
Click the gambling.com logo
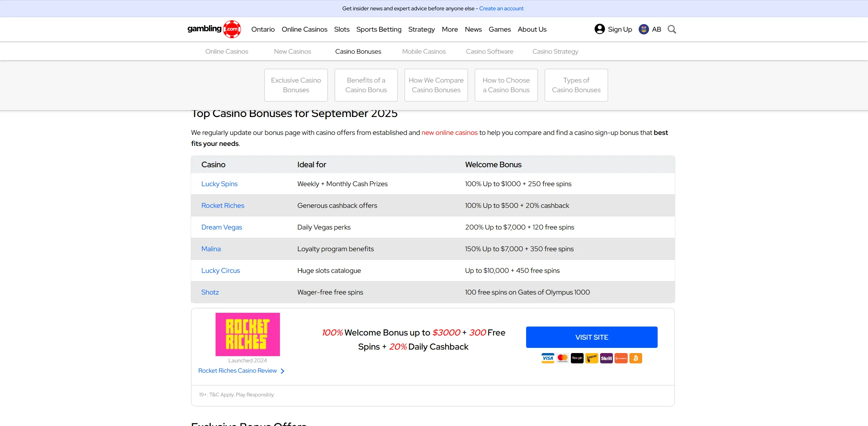(x=214, y=29)
